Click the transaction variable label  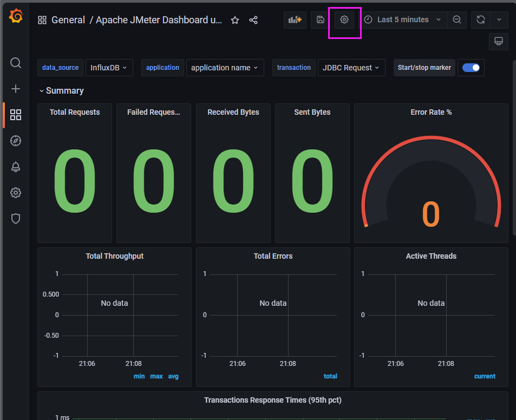[294, 68]
